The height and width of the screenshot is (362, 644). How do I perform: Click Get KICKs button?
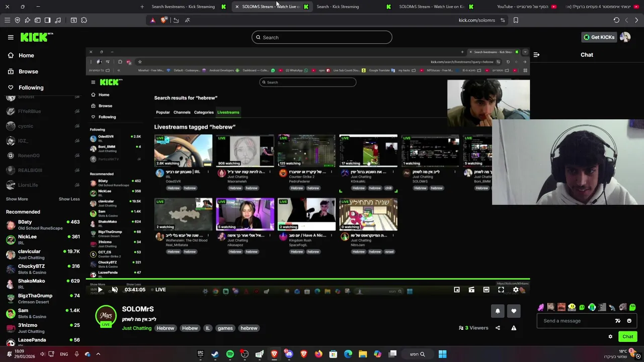[x=599, y=37]
